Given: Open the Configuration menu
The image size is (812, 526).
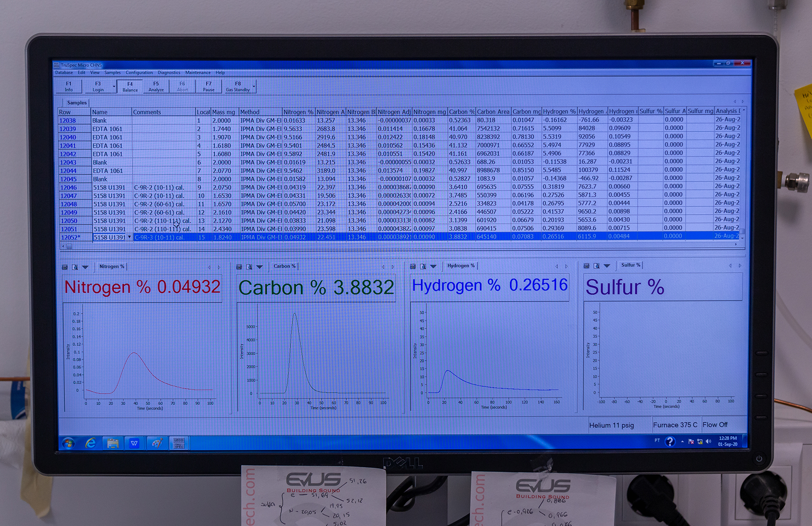Looking at the screenshot, I should coord(139,73).
